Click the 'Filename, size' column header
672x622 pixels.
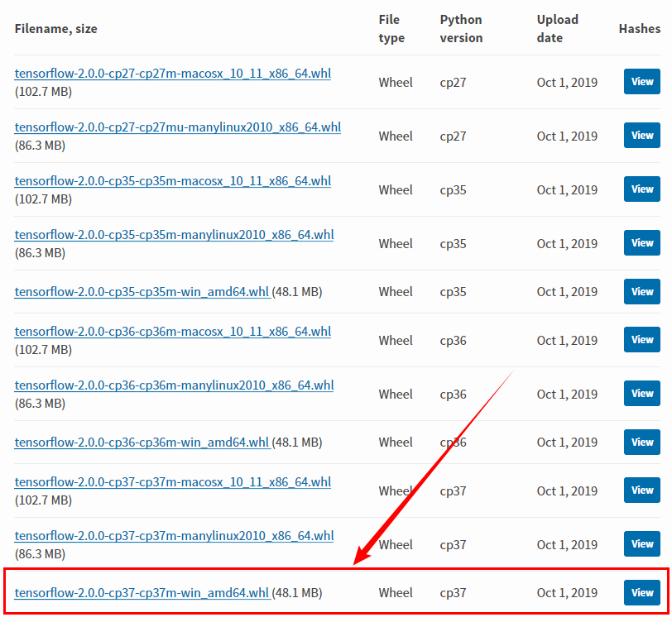coord(55,29)
